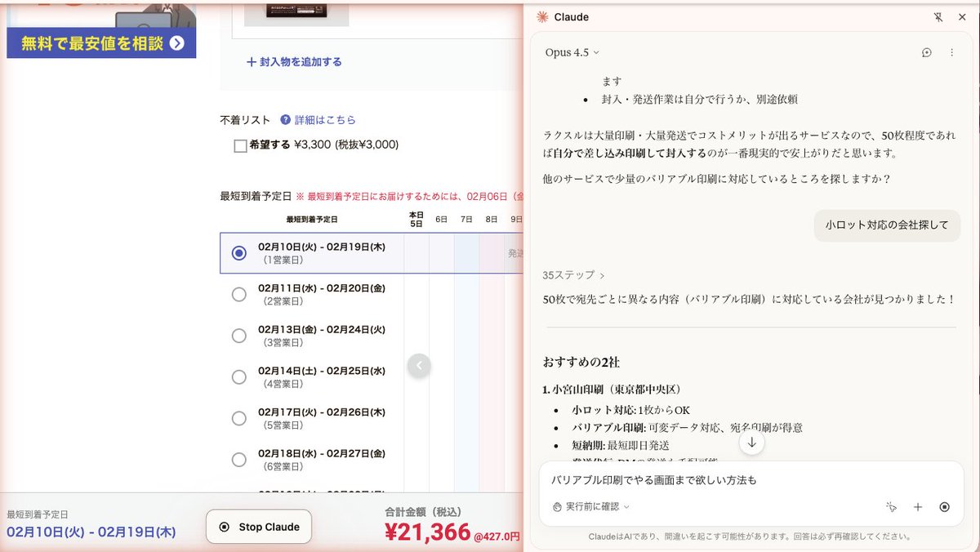Select 02月17日(火) - 02月26日(木) radio option
980x552 pixels.
click(238, 418)
